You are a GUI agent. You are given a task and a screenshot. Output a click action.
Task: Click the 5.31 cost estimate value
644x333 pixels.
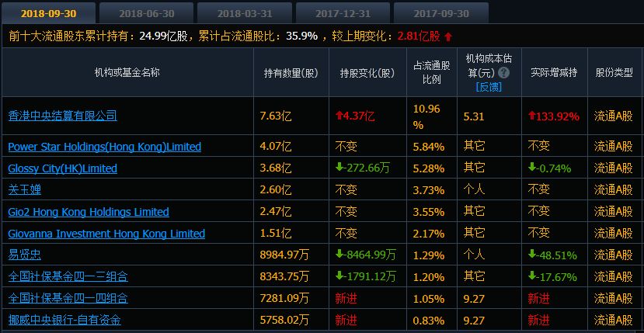coord(474,116)
